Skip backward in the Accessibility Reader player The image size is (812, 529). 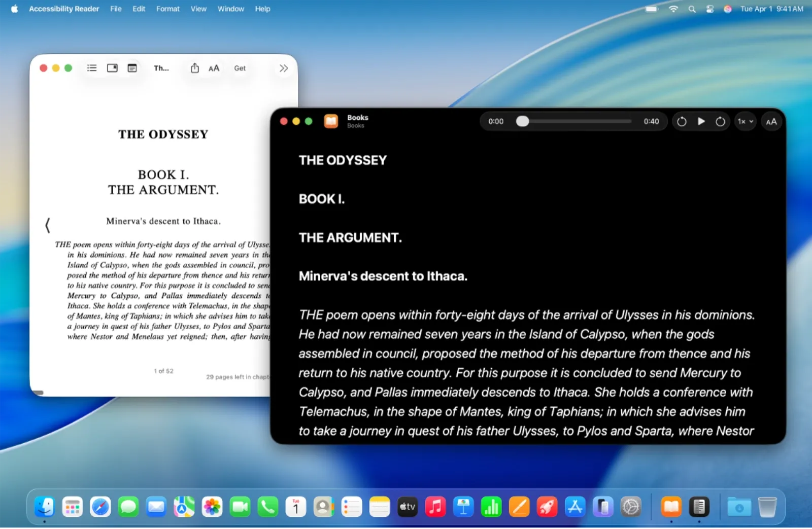click(x=682, y=121)
